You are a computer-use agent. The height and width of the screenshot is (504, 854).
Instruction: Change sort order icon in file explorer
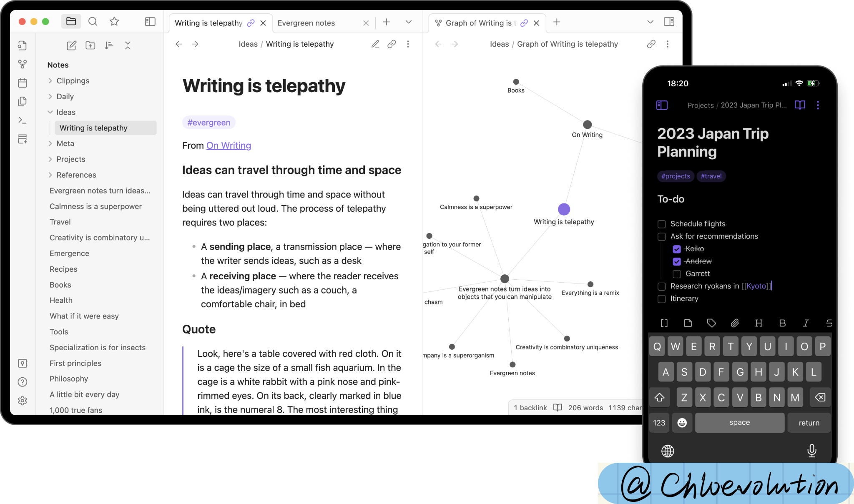pos(109,45)
